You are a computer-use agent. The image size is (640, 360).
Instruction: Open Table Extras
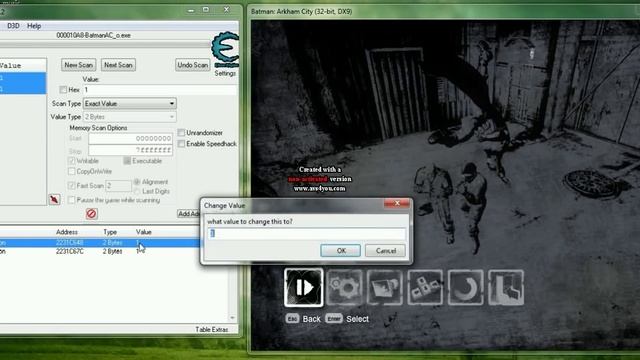[211, 329]
